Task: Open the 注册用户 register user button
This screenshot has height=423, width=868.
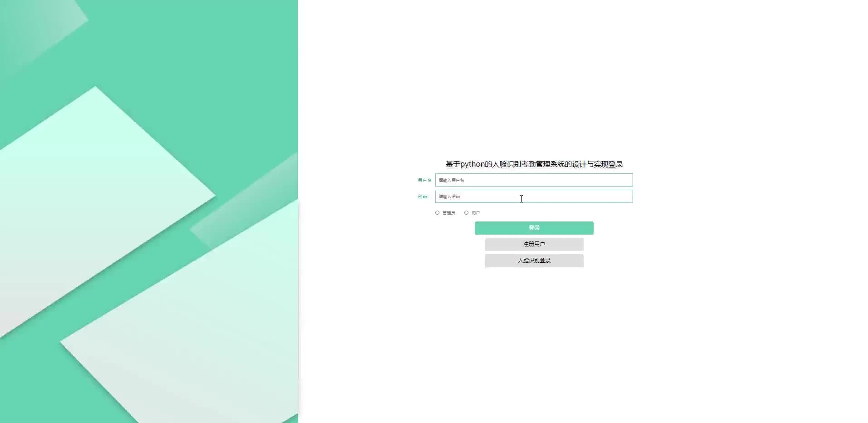Action: [534, 244]
